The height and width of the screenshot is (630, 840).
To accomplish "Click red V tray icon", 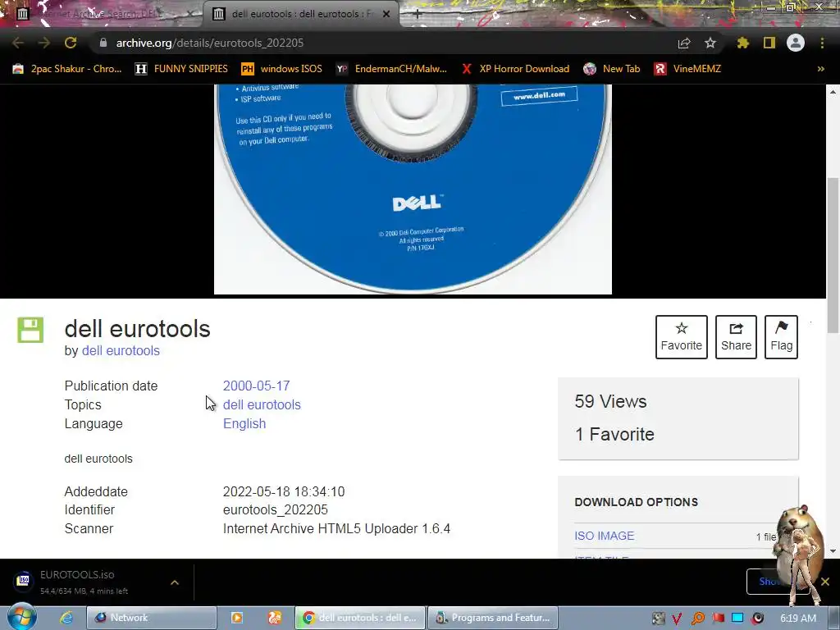I will click(x=677, y=619).
